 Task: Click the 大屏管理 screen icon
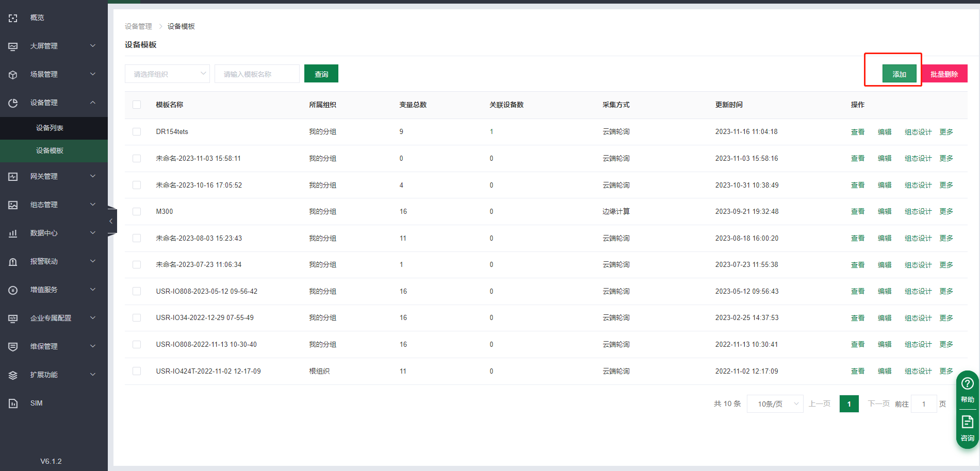tap(13, 46)
